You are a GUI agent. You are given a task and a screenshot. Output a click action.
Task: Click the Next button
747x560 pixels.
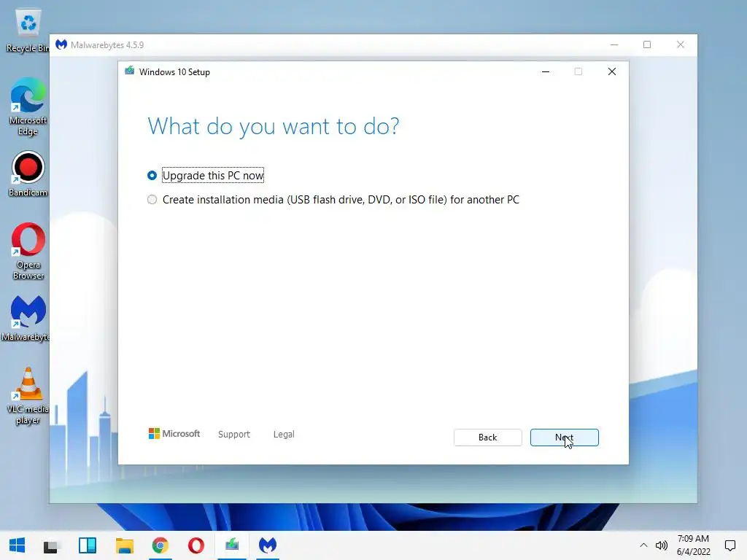pyautogui.click(x=564, y=437)
